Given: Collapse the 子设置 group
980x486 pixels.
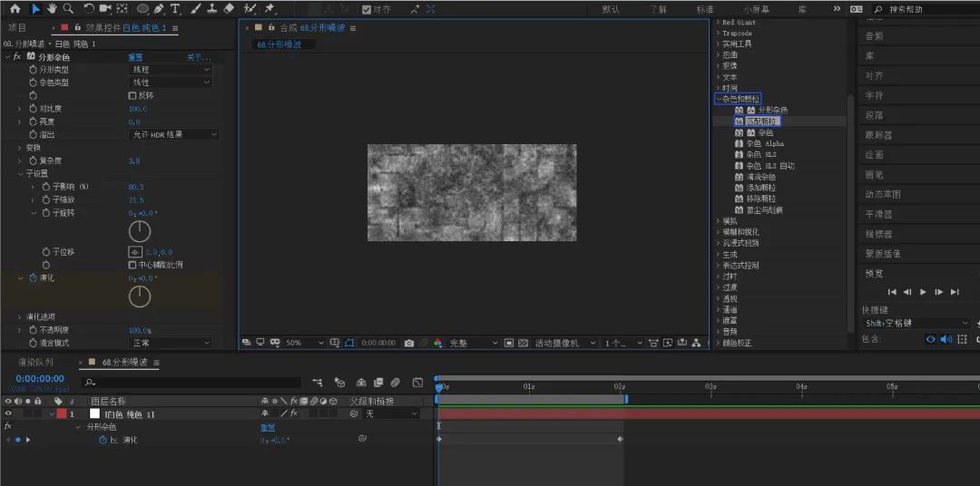Looking at the screenshot, I should (20, 174).
